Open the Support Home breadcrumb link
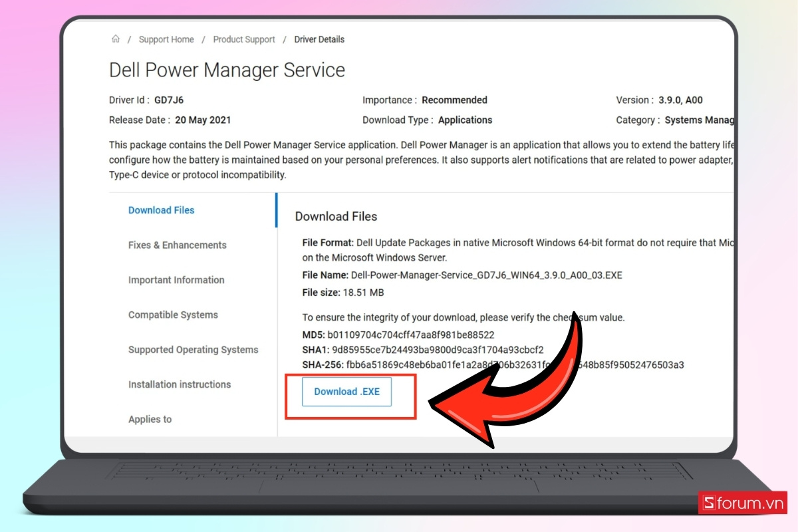 pos(166,39)
